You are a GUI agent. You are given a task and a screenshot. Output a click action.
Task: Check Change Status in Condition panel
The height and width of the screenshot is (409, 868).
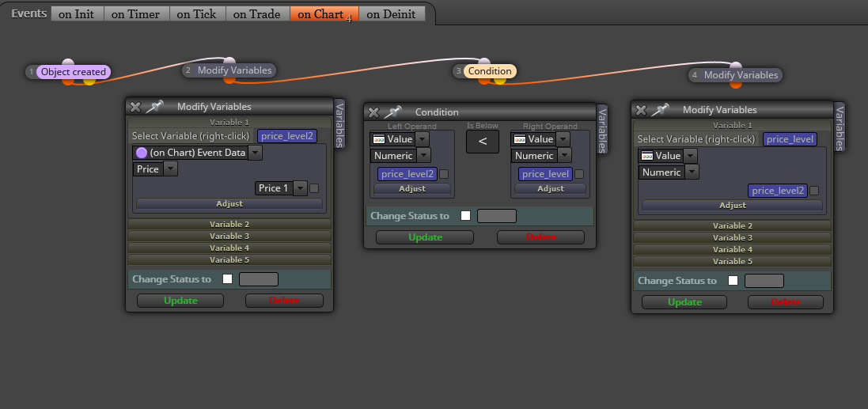[x=465, y=216]
